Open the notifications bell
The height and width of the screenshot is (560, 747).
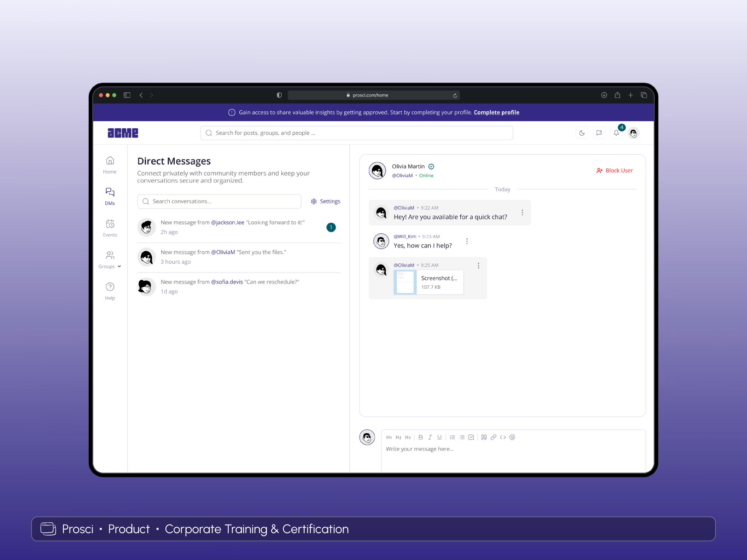[616, 133]
